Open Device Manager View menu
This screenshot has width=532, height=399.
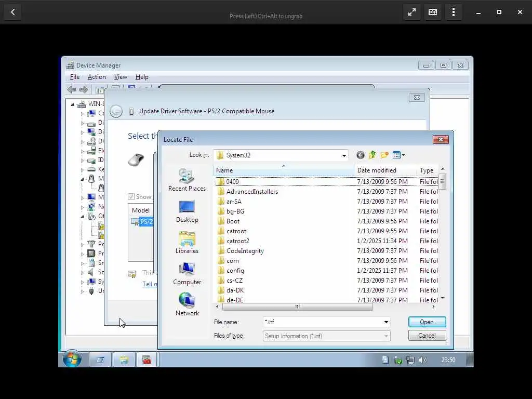[x=121, y=77]
